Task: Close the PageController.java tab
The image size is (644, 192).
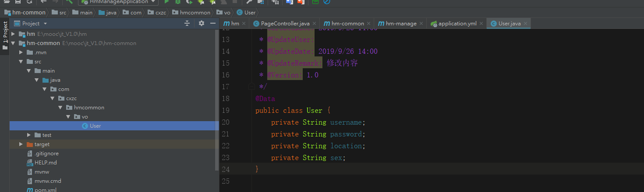Action: click(315, 24)
